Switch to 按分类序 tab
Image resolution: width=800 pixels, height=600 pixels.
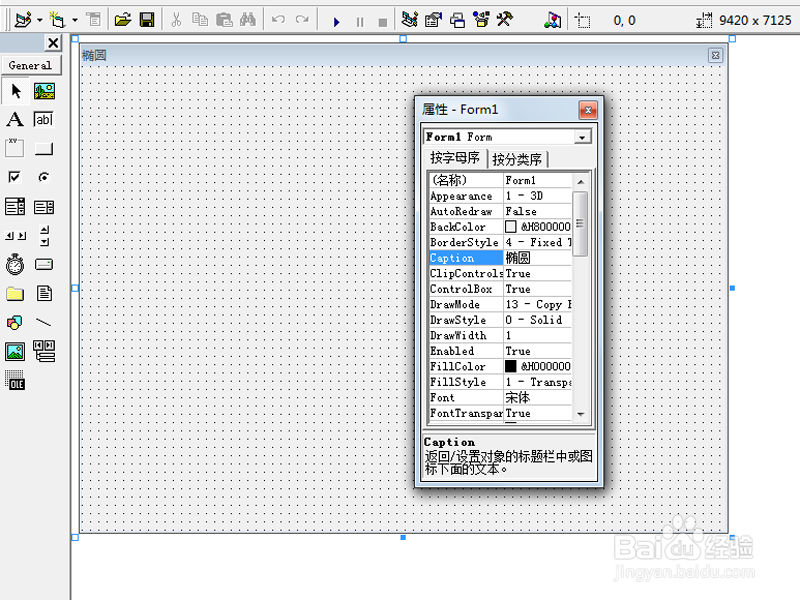click(517, 159)
